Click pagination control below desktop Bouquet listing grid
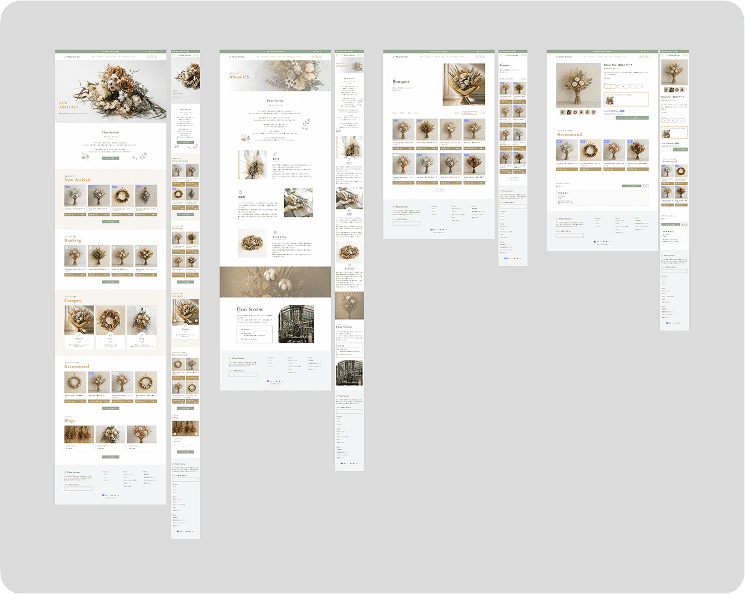The height and width of the screenshot is (594, 745). (439, 190)
